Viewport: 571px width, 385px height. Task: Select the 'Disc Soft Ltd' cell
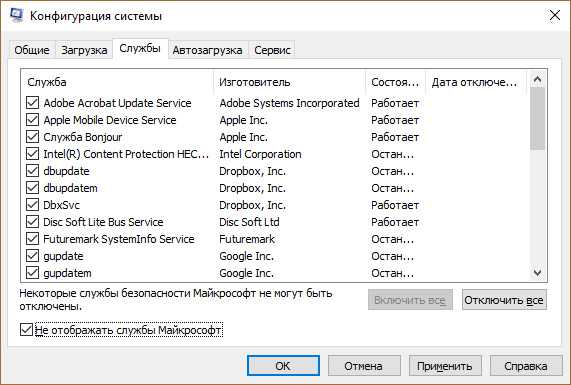(x=249, y=222)
